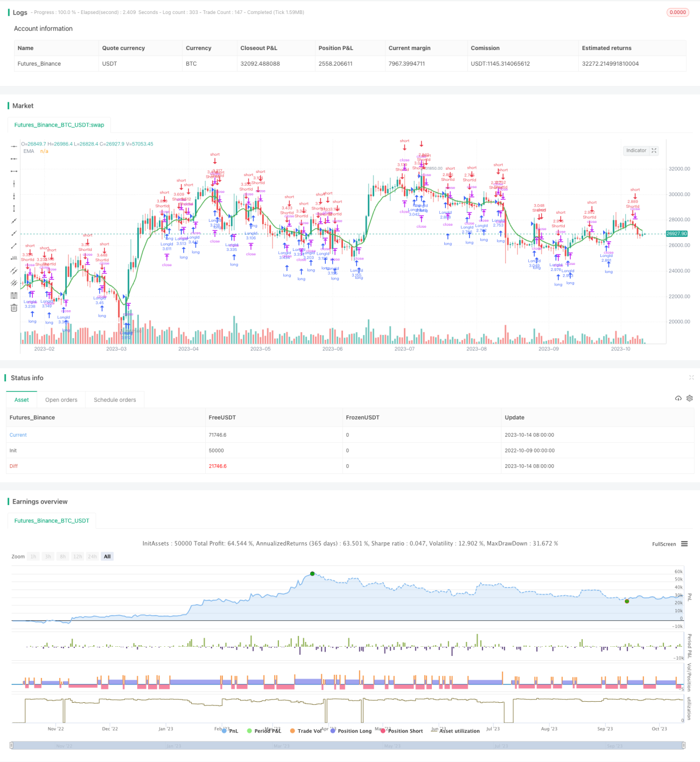Select the Fibonacci horizontal lines tool
The width and height of the screenshot is (700, 762).
coord(14,295)
